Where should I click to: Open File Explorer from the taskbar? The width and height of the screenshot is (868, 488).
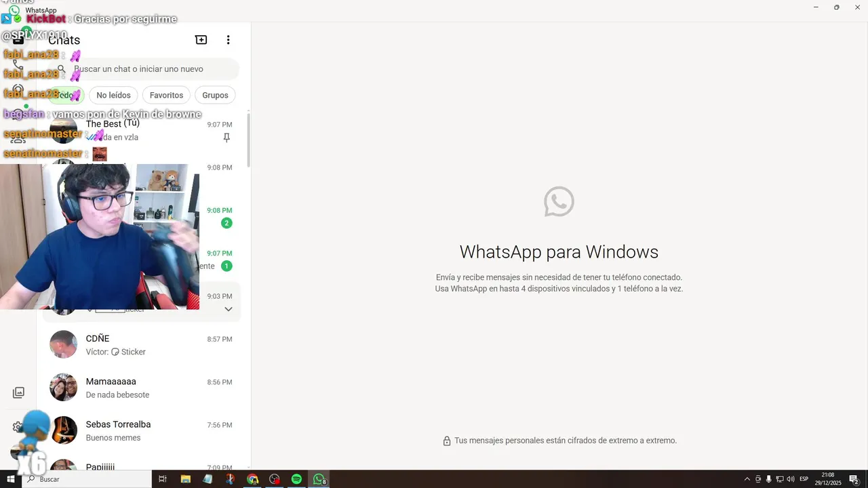coord(186,479)
